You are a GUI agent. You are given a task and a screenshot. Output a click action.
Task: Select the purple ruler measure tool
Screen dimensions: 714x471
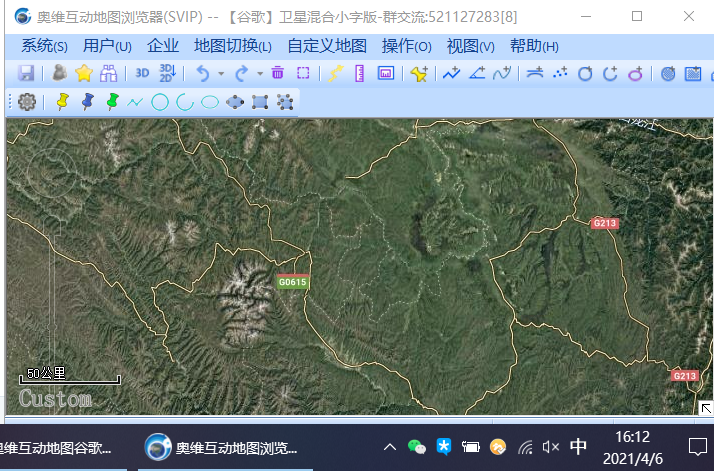pos(360,73)
